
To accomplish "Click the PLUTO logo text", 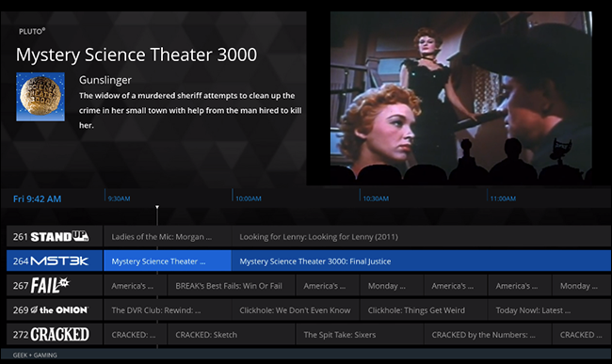I will (32, 31).
